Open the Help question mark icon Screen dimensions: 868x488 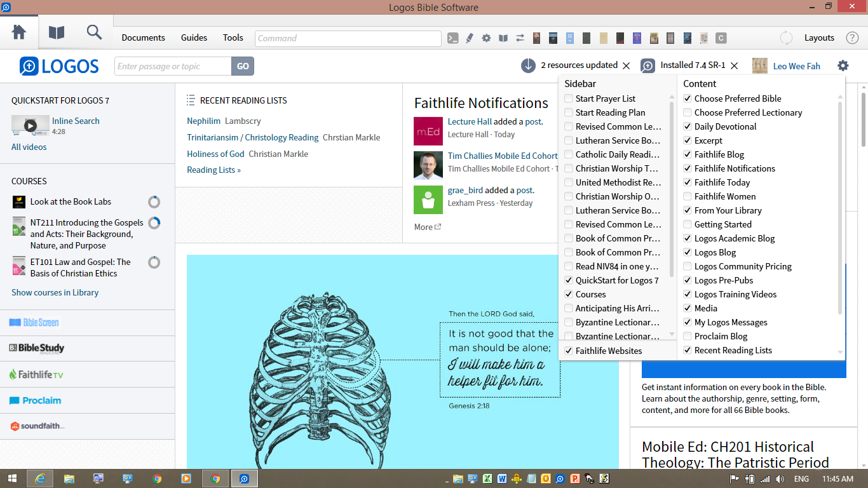click(852, 37)
